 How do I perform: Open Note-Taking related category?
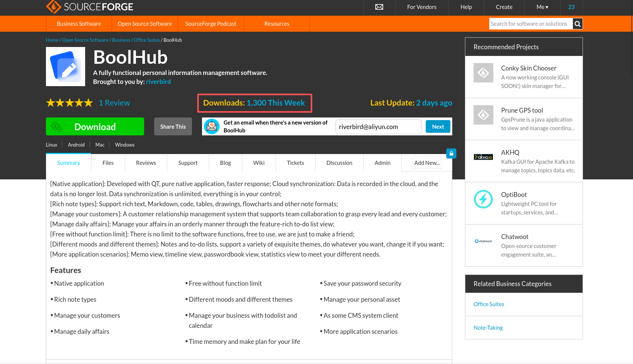click(x=488, y=328)
